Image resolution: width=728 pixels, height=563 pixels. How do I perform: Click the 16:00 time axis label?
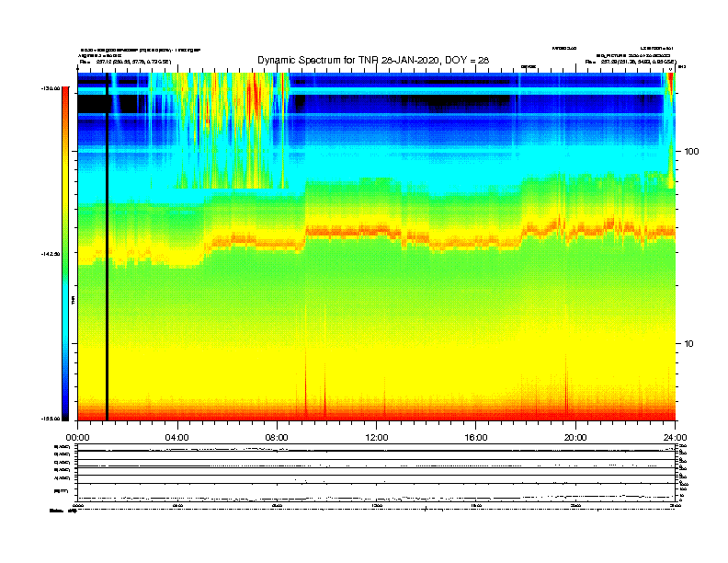tap(476, 437)
